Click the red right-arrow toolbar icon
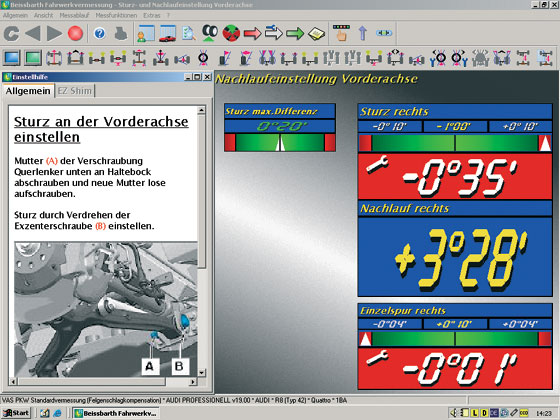Screen dimensions: 560x420 click(x=252, y=34)
